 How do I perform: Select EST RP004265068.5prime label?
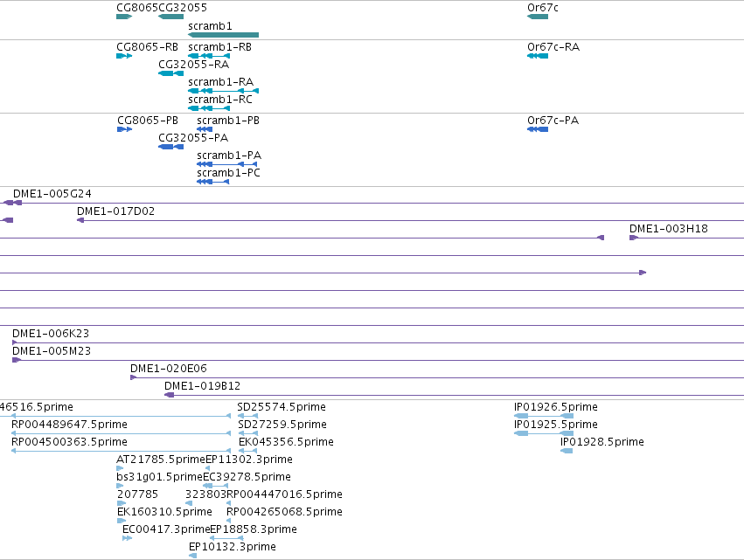(284, 513)
